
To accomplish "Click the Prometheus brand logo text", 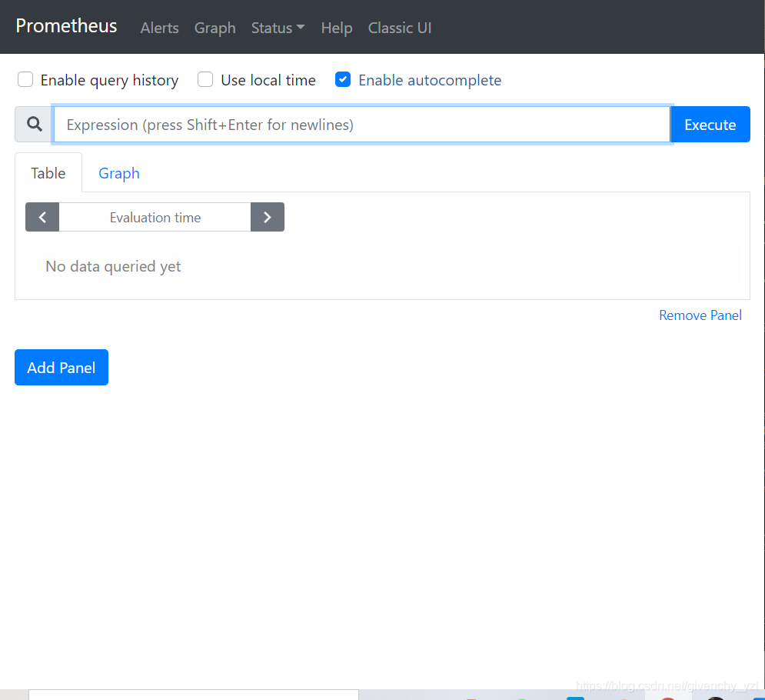I will click(x=66, y=26).
